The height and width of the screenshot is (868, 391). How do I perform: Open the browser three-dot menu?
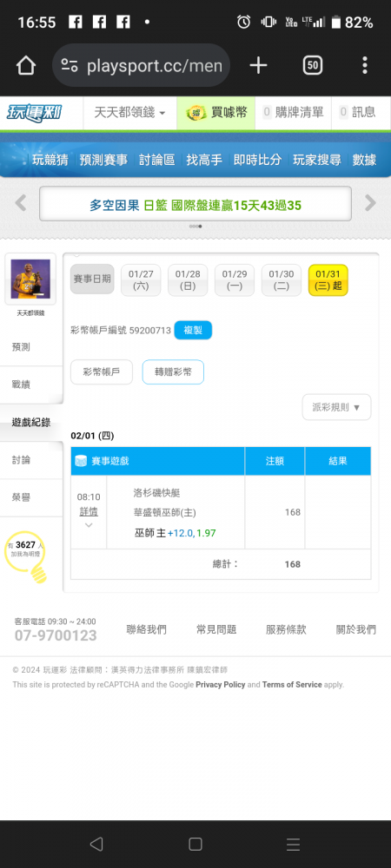[x=364, y=66]
